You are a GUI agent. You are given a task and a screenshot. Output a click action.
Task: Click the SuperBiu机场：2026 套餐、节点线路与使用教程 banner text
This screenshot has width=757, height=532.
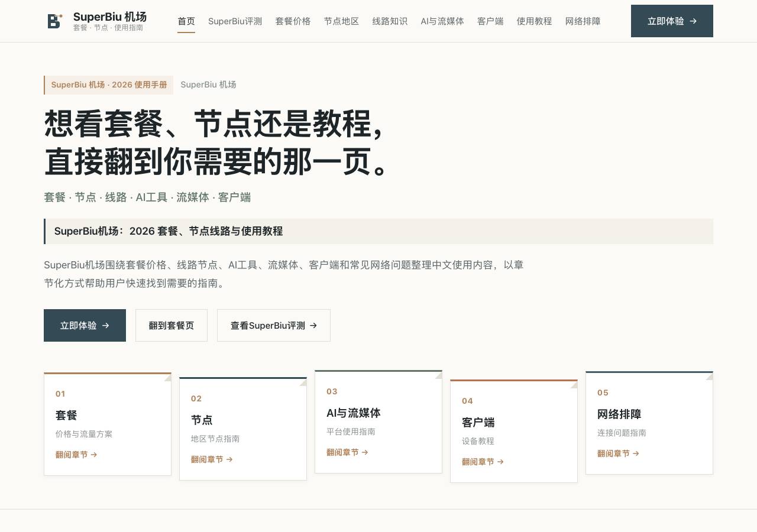169,231
